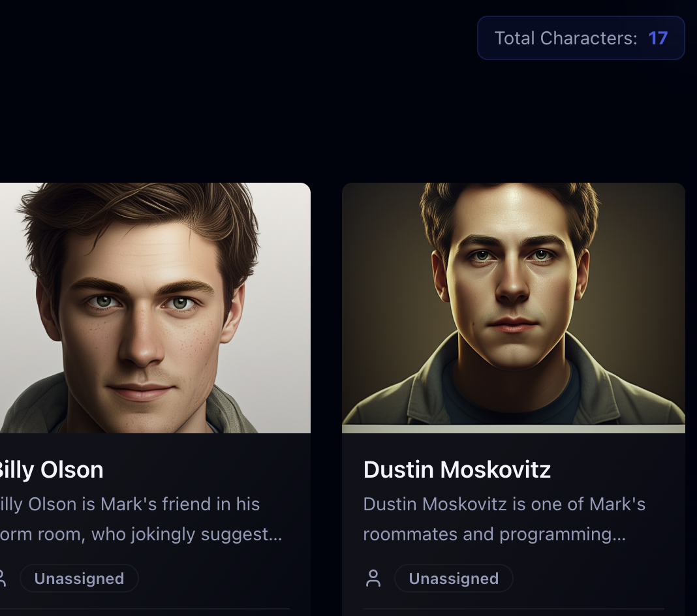Select the Unassigned badge under Dustin Moskovitz

pyautogui.click(x=454, y=578)
